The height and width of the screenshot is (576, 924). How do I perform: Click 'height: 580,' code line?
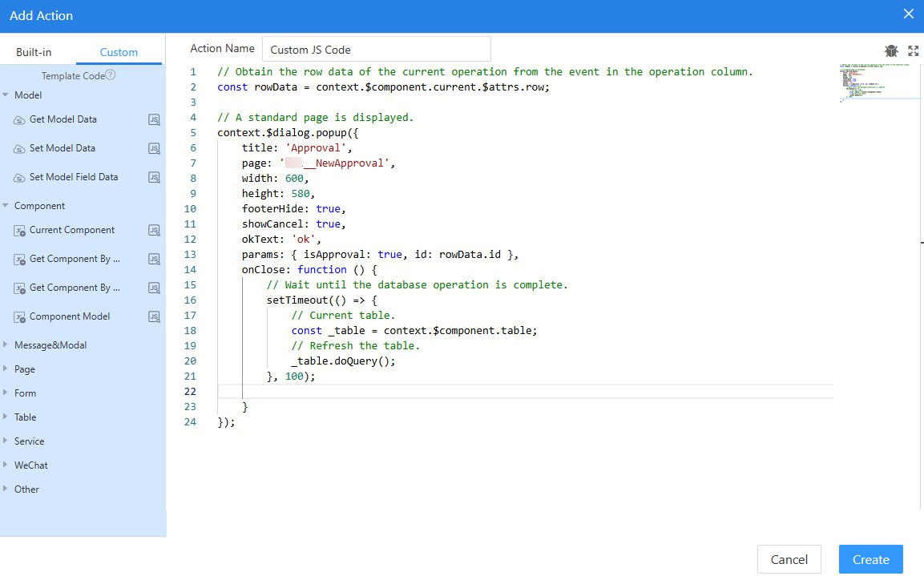(x=279, y=194)
